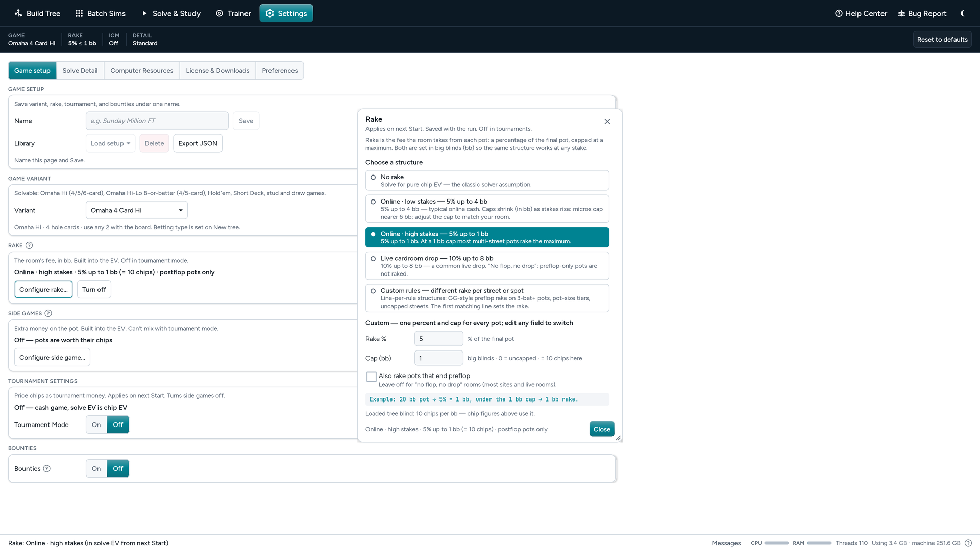
Task: Open the Trainer target icon
Action: (x=219, y=13)
